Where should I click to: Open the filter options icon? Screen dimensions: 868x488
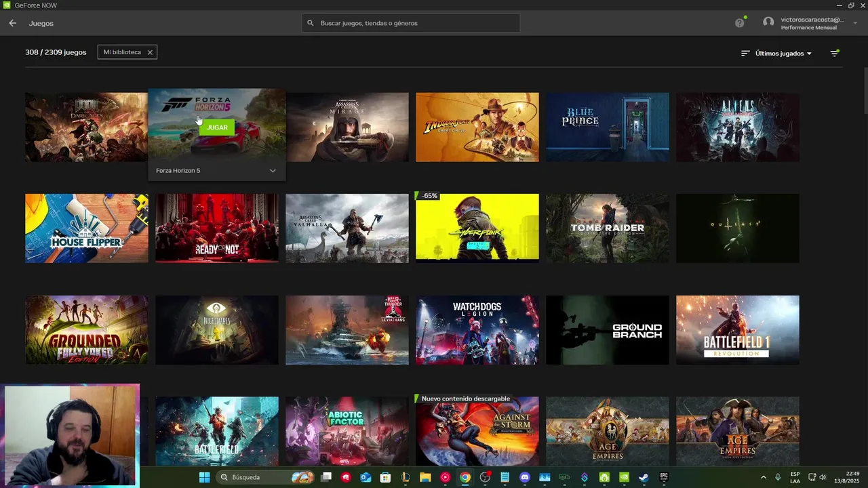(x=835, y=53)
